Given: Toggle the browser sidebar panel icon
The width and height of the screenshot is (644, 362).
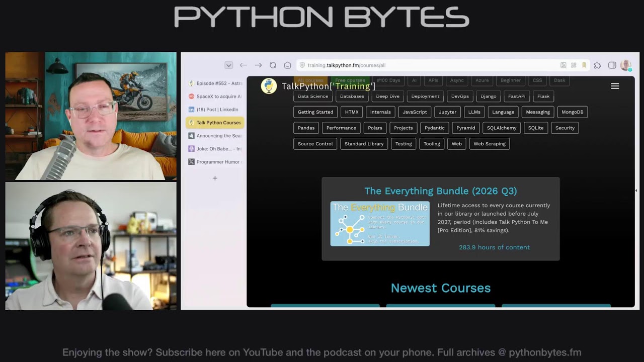Looking at the screenshot, I should pos(612,65).
